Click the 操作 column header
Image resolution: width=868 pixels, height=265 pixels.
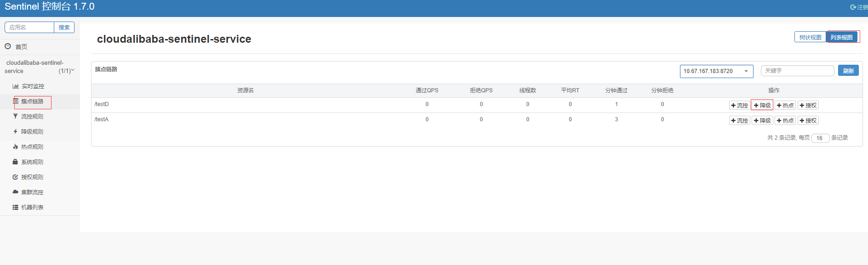point(774,90)
